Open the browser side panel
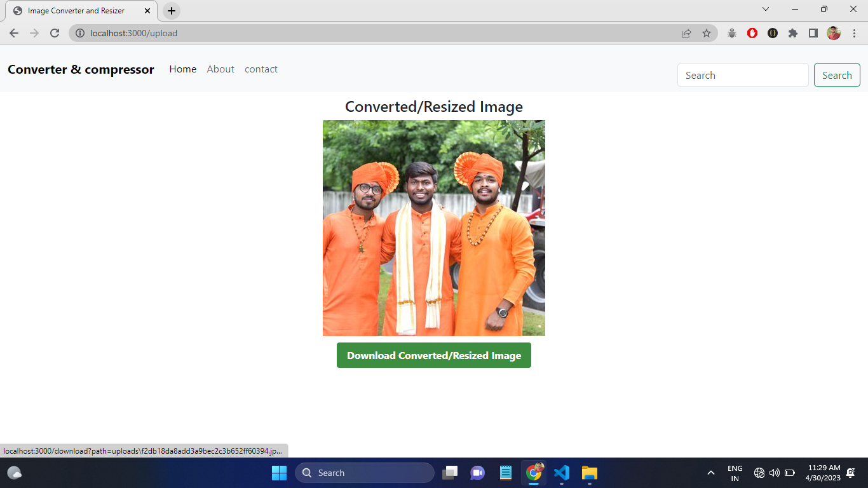 [813, 33]
